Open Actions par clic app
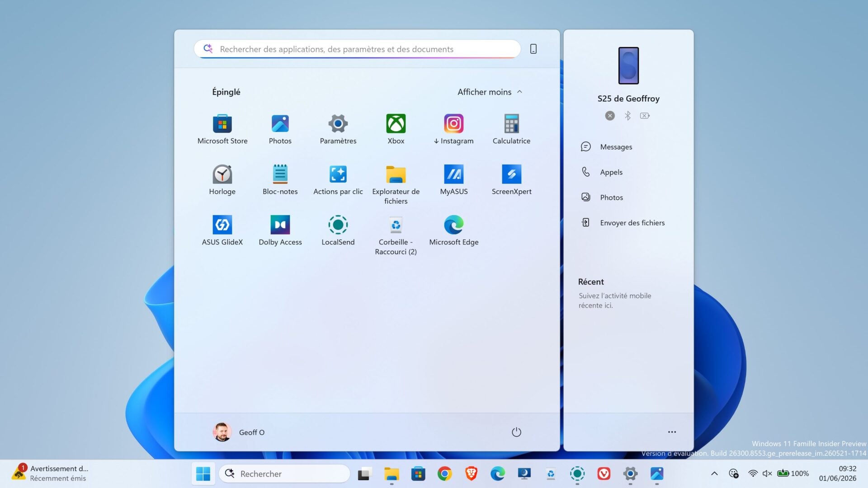Viewport: 868px width, 488px height. [338, 180]
